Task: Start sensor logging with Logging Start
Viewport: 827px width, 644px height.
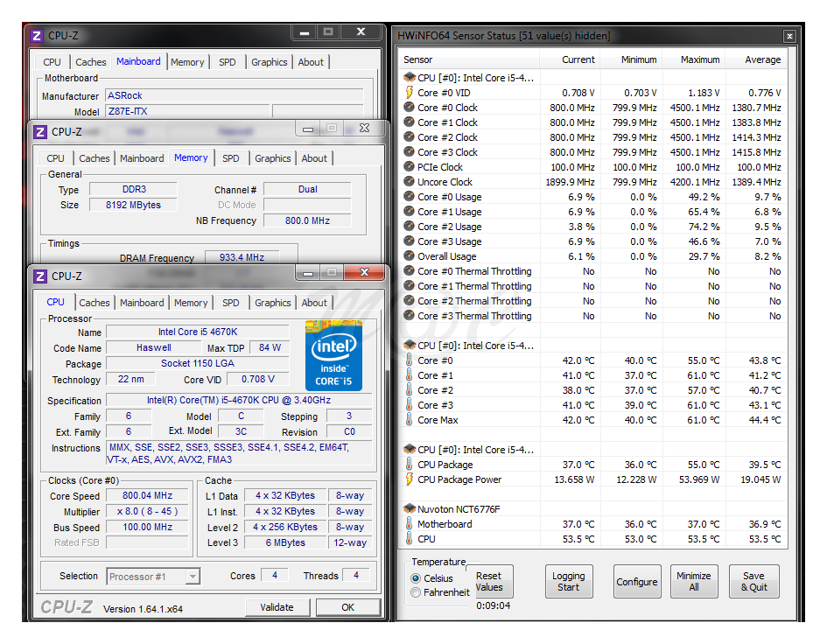Action: 569,582
